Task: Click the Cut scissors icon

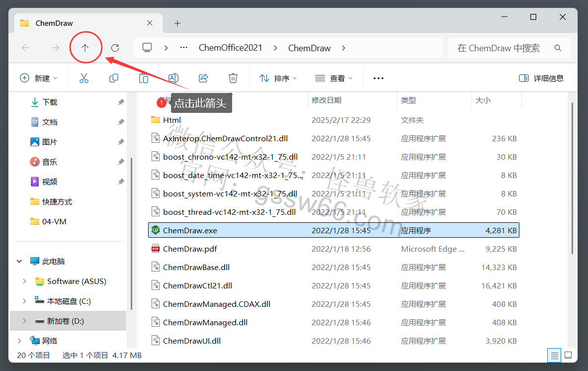Action: point(84,78)
